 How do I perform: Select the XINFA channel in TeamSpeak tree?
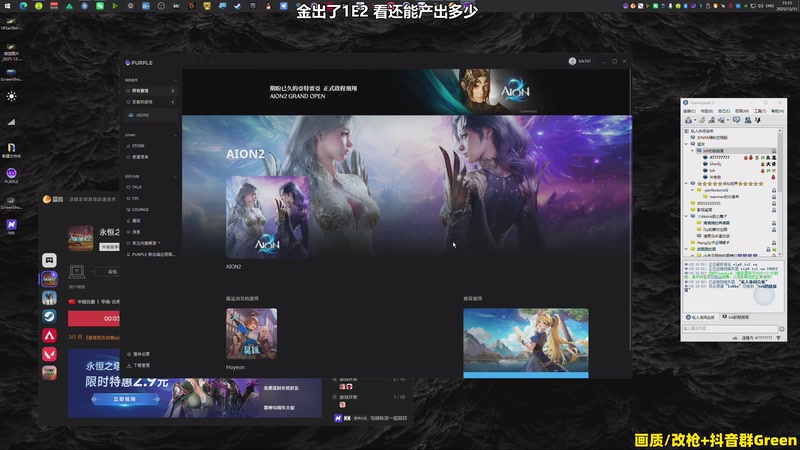[712, 137]
